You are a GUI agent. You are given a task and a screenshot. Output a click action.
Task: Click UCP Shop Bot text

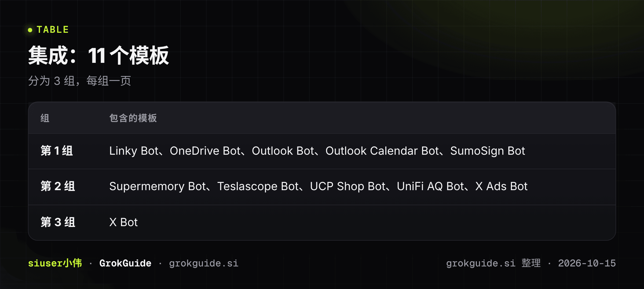(x=347, y=186)
